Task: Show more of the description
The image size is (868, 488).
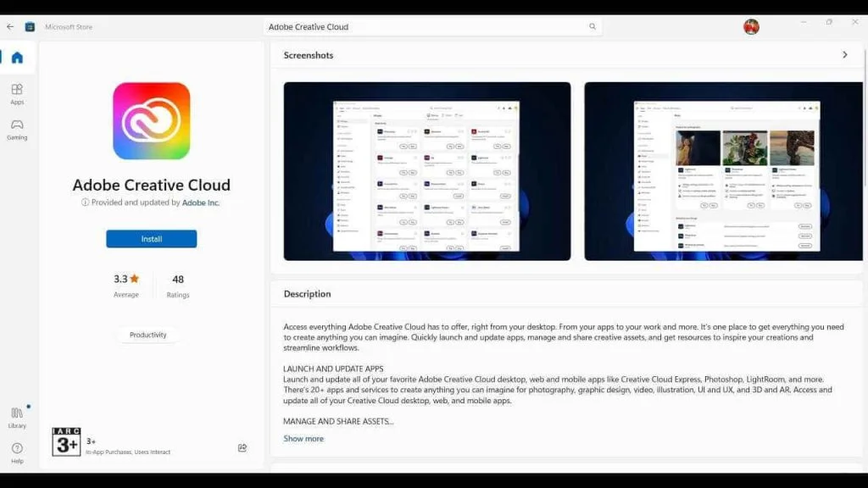Action: point(303,439)
